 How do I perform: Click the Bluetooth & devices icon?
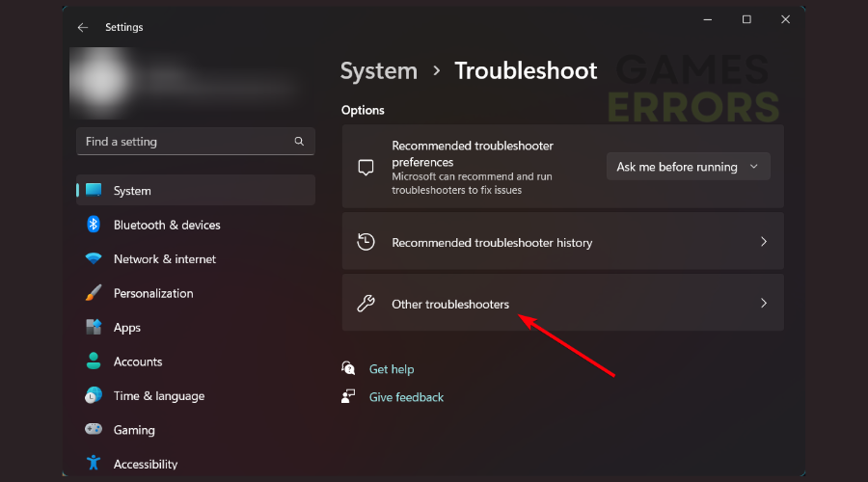tap(94, 225)
